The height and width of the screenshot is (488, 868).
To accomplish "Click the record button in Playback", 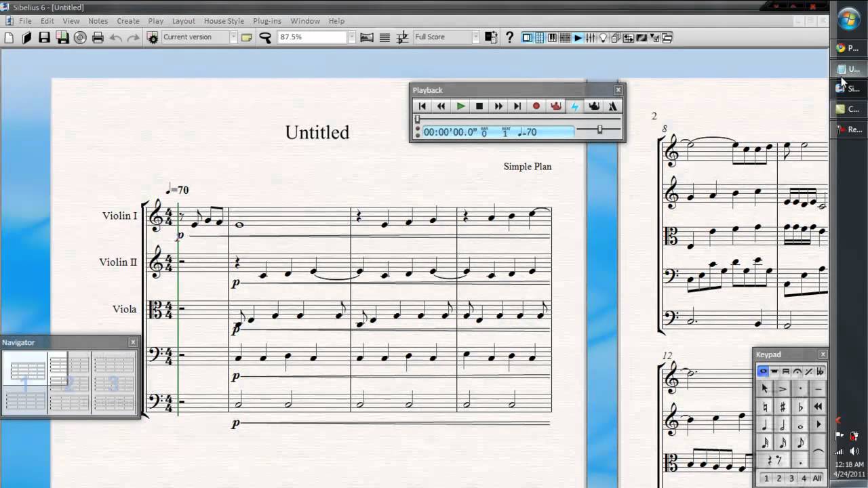I will pyautogui.click(x=536, y=106).
